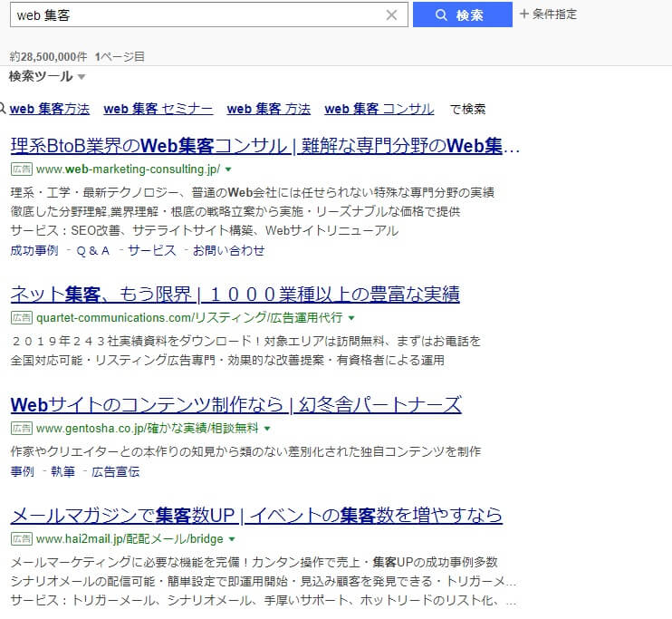This screenshot has height=619, width=672.
Task: Click the magnifier icon before the related searches
Action: click(3, 108)
